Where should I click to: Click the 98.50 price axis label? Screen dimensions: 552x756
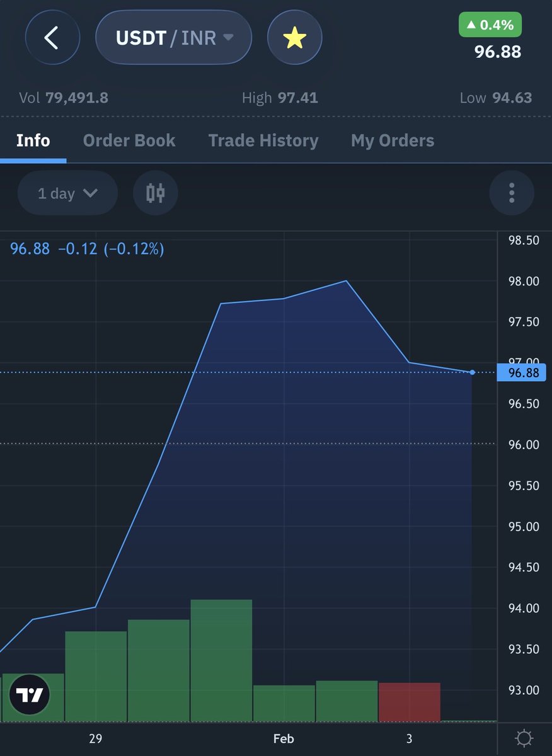click(x=524, y=240)
